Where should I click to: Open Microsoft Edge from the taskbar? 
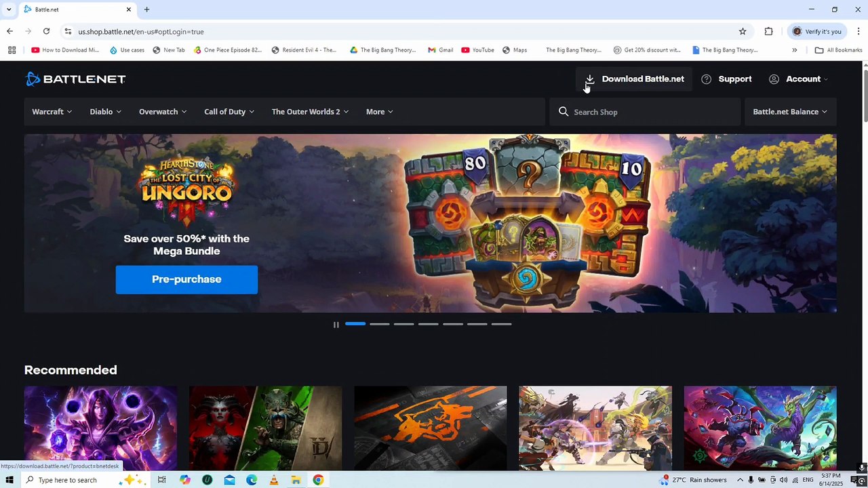(252, 480)
